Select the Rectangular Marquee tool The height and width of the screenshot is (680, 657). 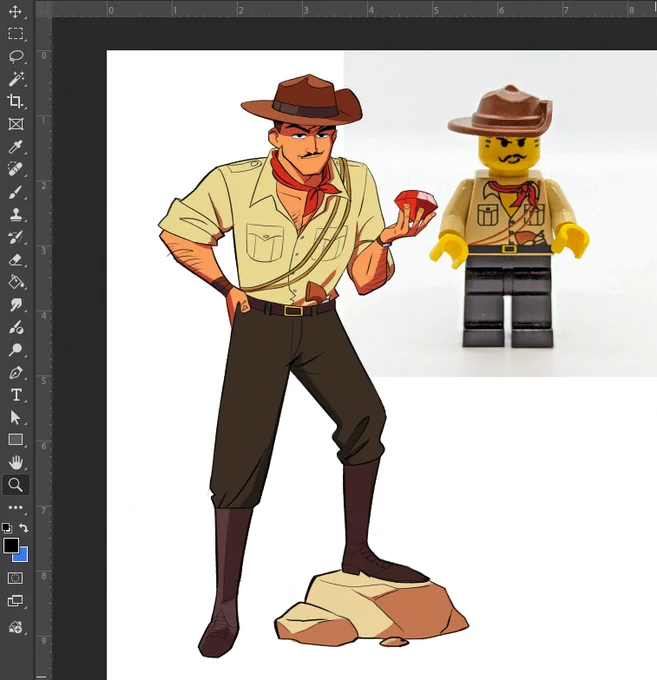click(x=16, y=34)
